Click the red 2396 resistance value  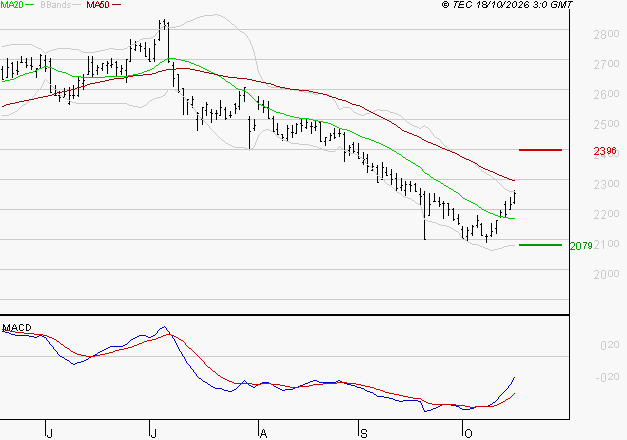click(605, 151)
